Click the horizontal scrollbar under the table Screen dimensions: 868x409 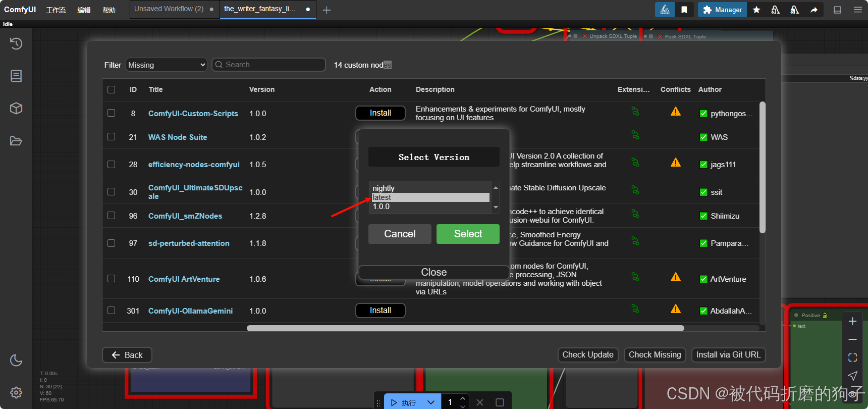465,328
